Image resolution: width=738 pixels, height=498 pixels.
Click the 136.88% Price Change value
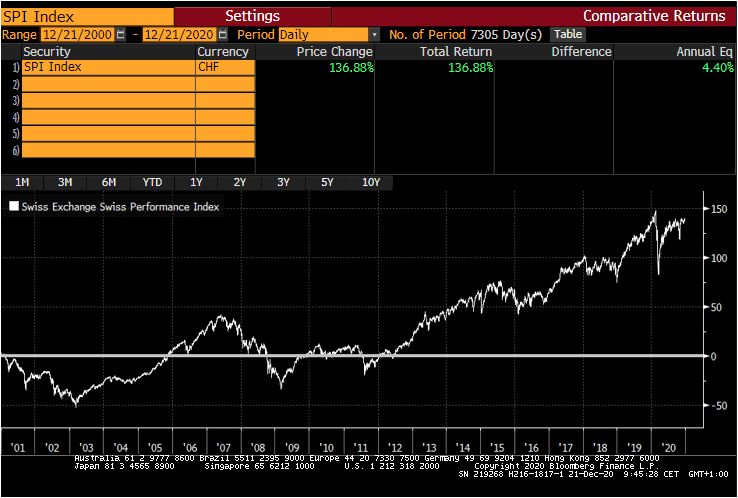pyautogui.click(x=352, y=68)
